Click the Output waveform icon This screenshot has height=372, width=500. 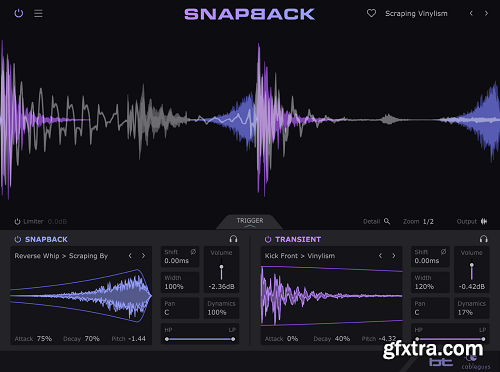pos(484,221)
